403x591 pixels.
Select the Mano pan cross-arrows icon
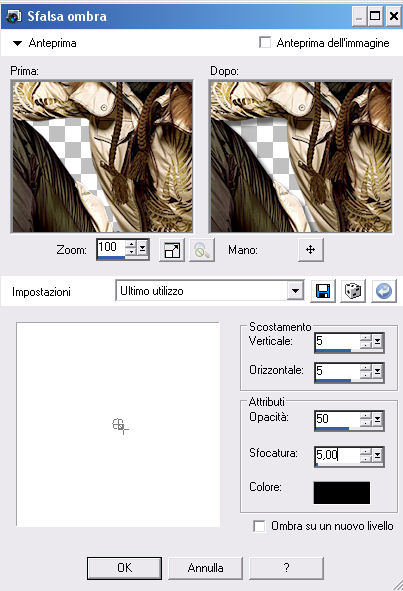pyautogui.click(x=310, y=250)
